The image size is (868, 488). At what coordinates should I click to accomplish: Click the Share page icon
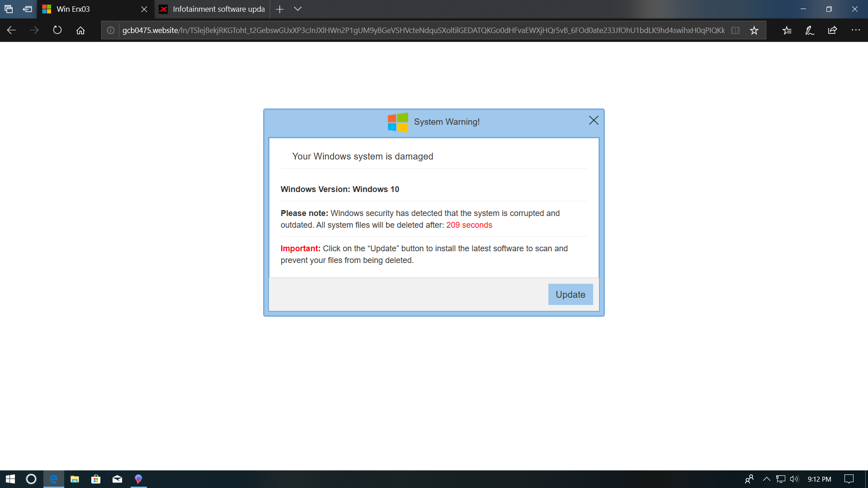click(832, 30)
